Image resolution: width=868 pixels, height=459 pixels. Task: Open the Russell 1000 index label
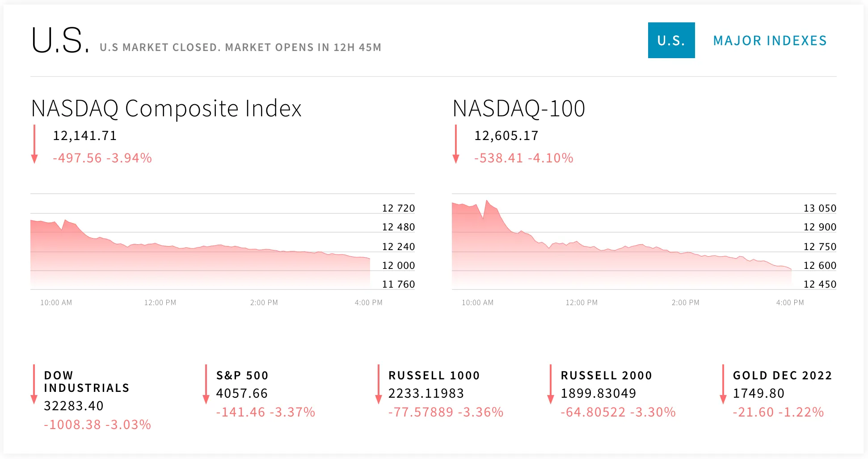434,375
